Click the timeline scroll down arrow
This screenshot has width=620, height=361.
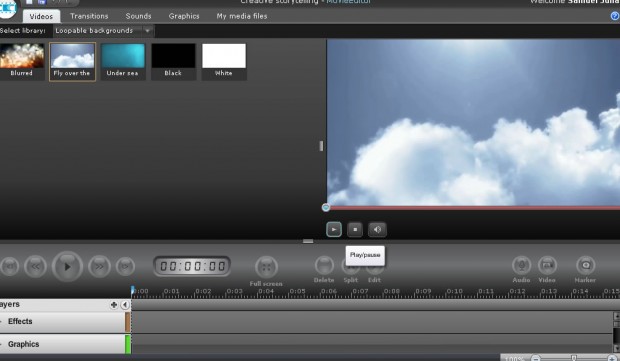pos(616,348)
